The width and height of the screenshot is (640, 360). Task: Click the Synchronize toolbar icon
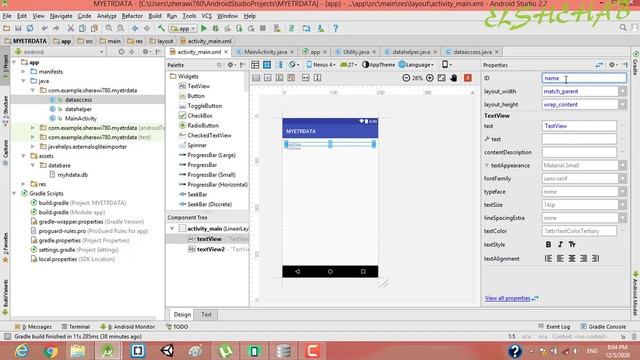point(30,29)
